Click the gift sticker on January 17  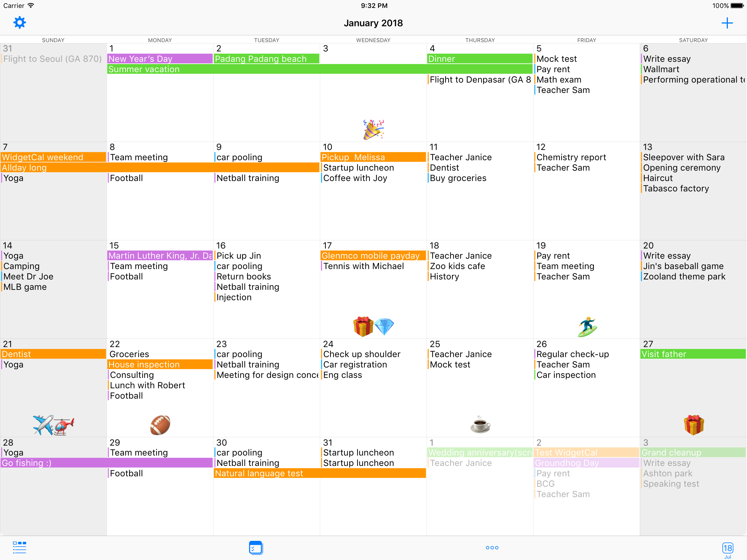[x=363, y=325]
